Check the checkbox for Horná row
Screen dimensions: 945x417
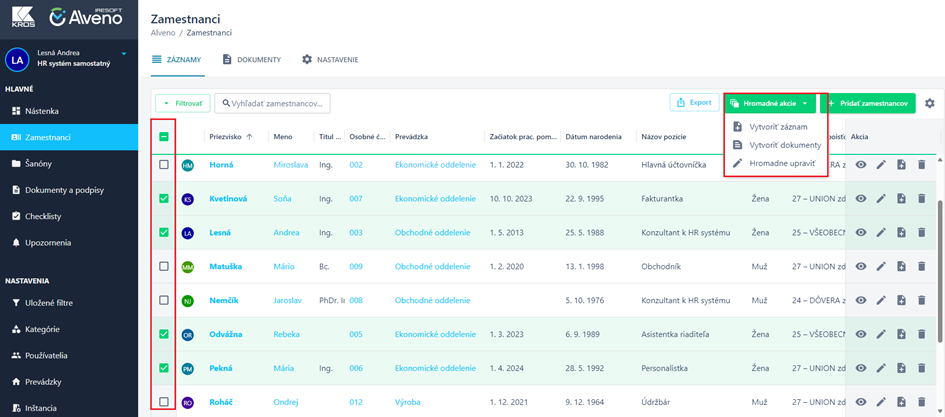pos(164,165)
